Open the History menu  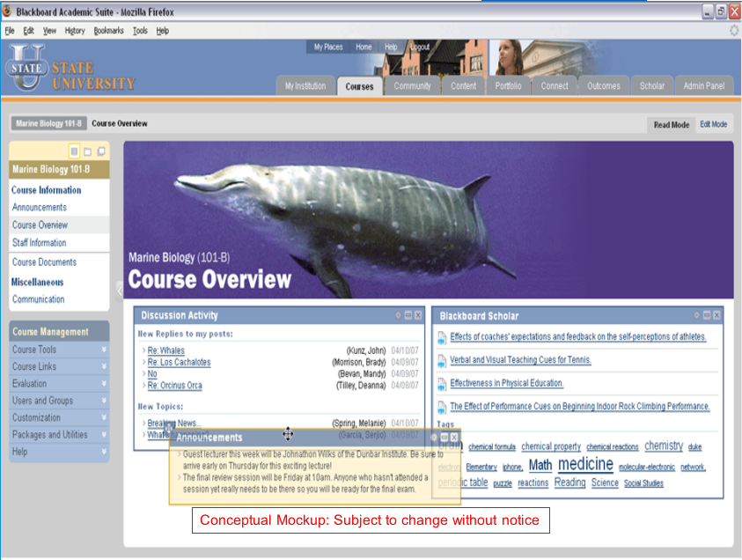(x=75, y=31)
